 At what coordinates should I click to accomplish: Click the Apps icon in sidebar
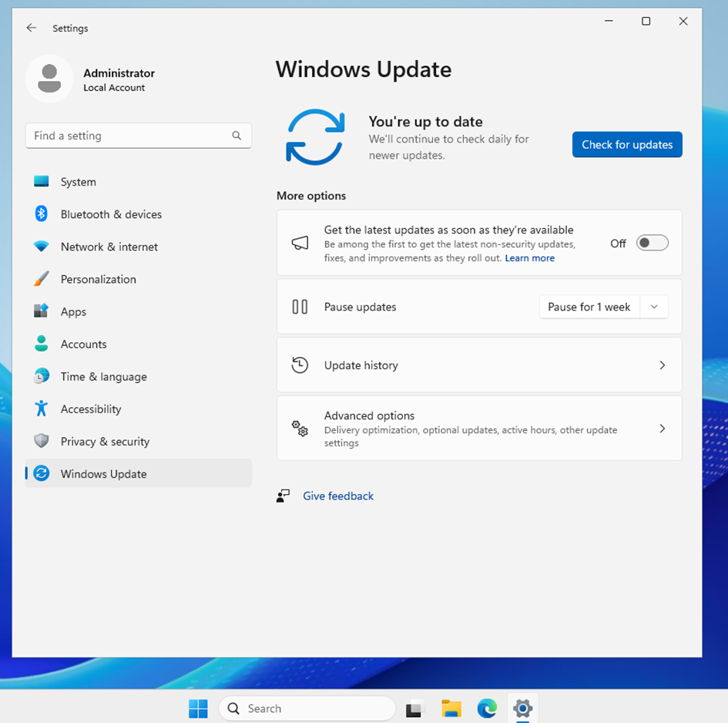pyautogui.click(x=42, y=311)
